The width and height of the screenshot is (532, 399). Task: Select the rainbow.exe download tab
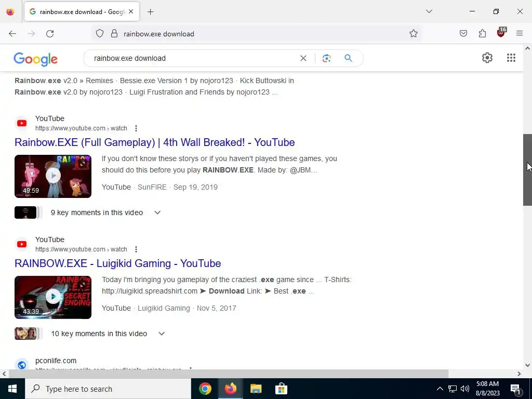pos(82,11)
